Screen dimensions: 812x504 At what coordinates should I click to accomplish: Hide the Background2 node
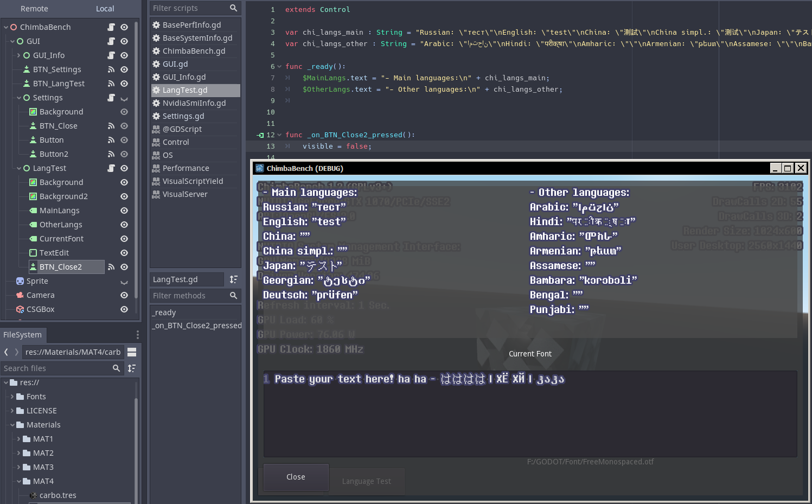tap(124, 196)
